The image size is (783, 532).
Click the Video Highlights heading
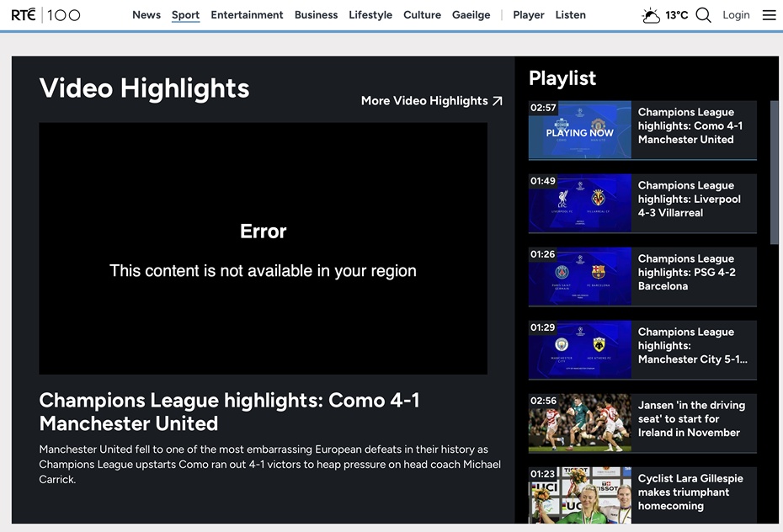144,88
